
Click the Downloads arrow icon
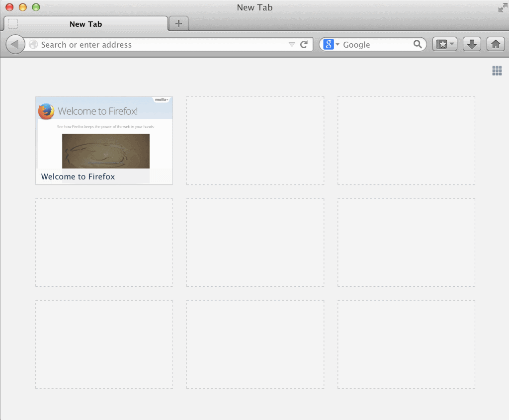471,44
